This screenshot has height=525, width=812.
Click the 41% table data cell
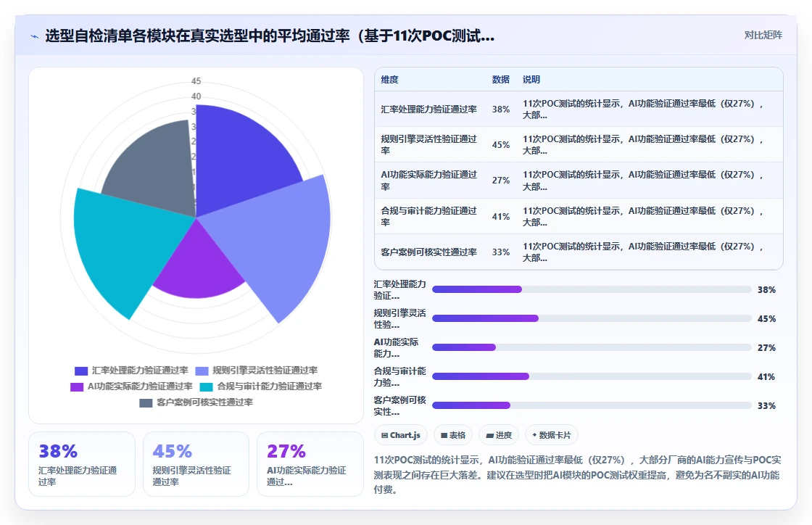point(501,216)
